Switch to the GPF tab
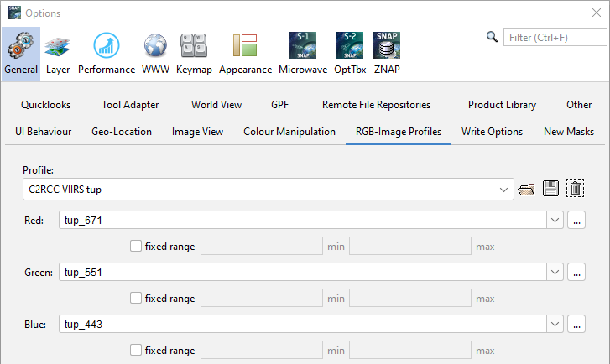The image size is (610, 364). [279, 105]
